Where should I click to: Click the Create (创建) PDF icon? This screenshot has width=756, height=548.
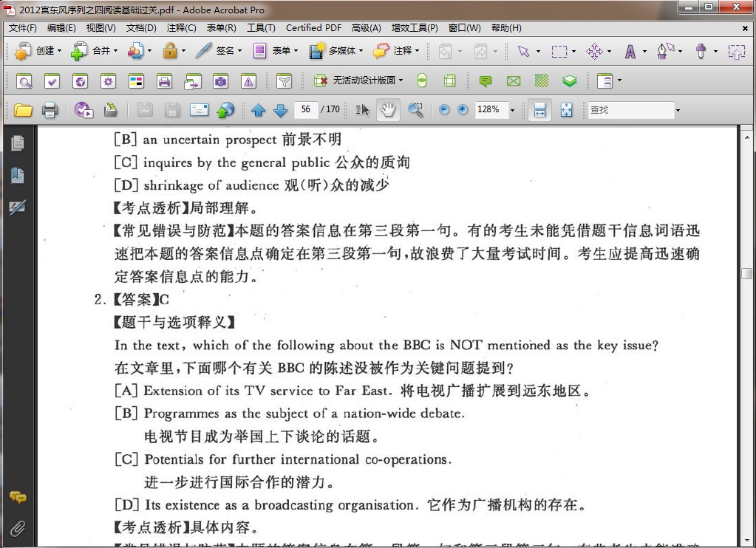click(x=22, y=51)
